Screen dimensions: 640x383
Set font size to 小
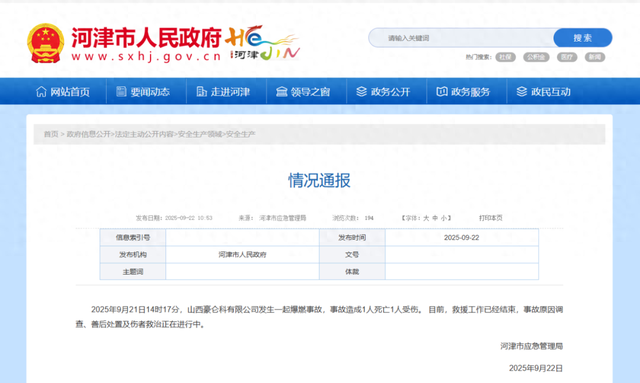point(444,218)
